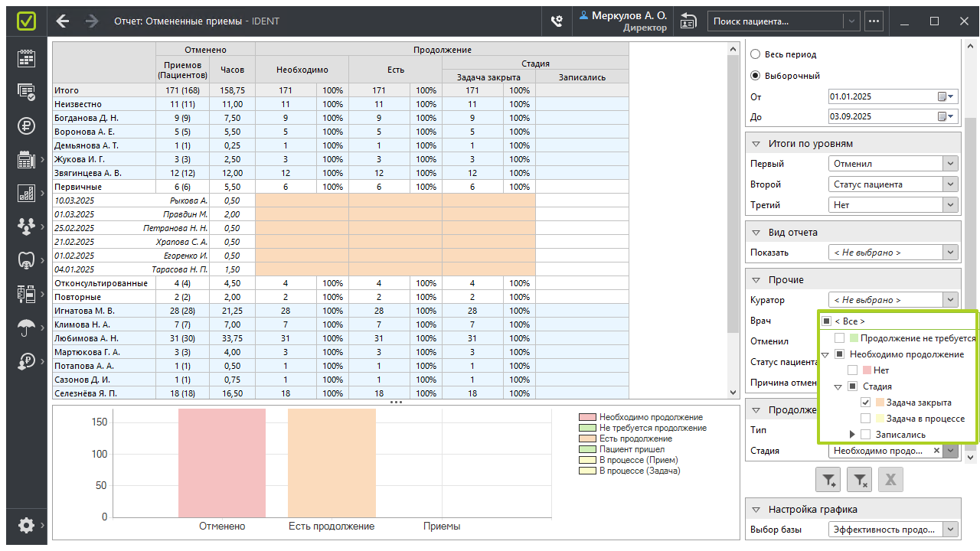Screen dimensions: 980x551
Task: Click the pink 'Отменено' bar in the chart
Action: point(222,462)
